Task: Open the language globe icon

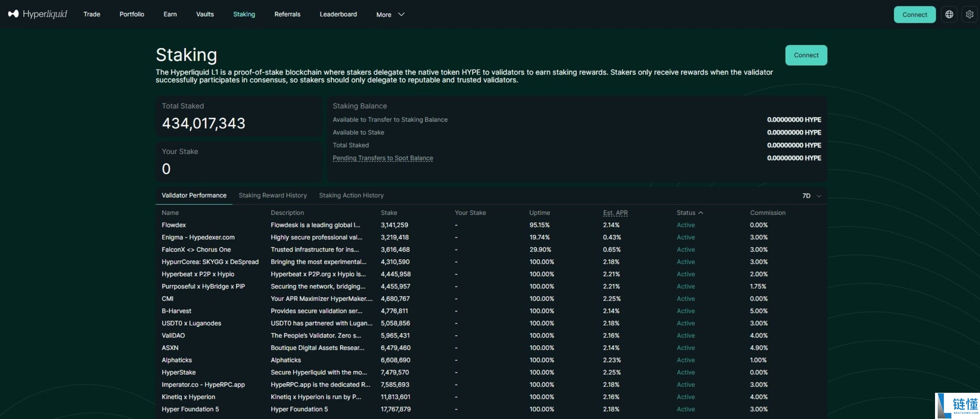Action: (949, 15)
